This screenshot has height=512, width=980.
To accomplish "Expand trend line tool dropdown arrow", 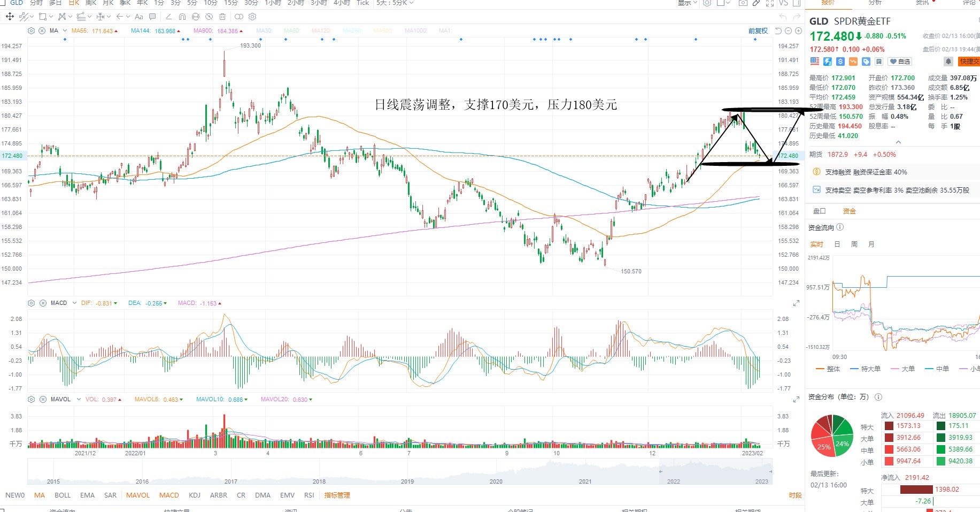I will [x=31, y=17].
